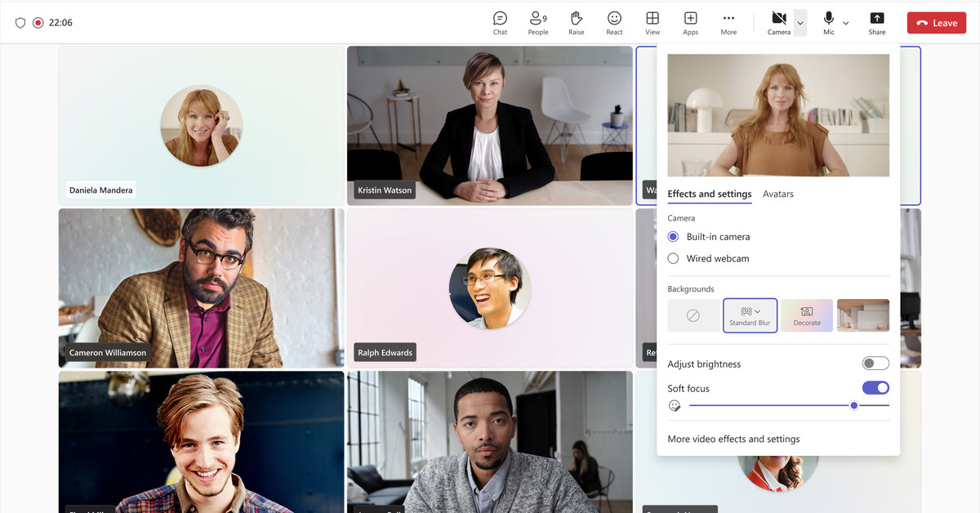Enable the Adjust brightness toggle
This screenshot has height=513, width=980.
tap(875, 363)
